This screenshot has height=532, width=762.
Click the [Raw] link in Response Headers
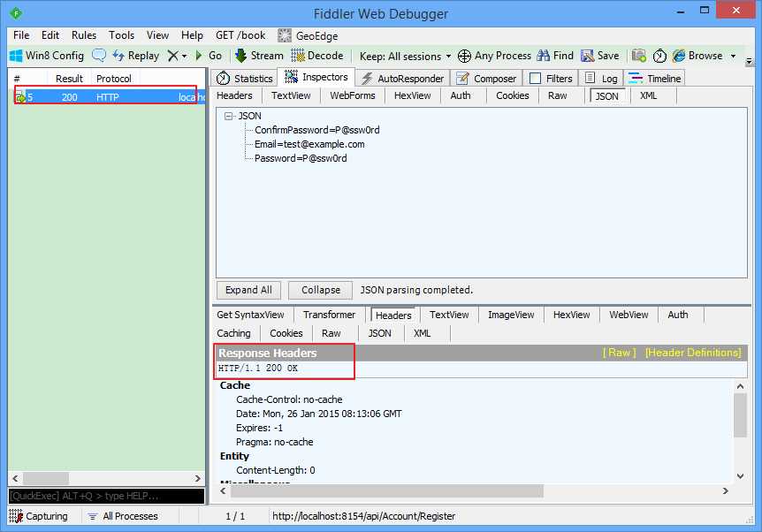(x=619, y=353)
